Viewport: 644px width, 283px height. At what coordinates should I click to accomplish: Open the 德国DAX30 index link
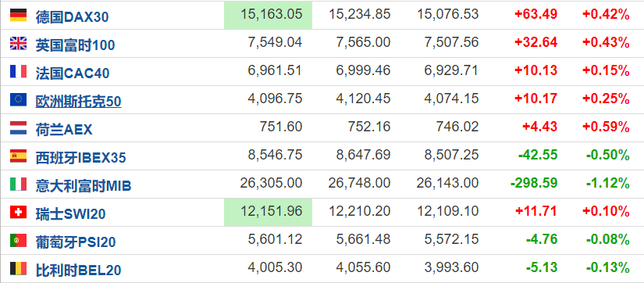coord(73,16)
